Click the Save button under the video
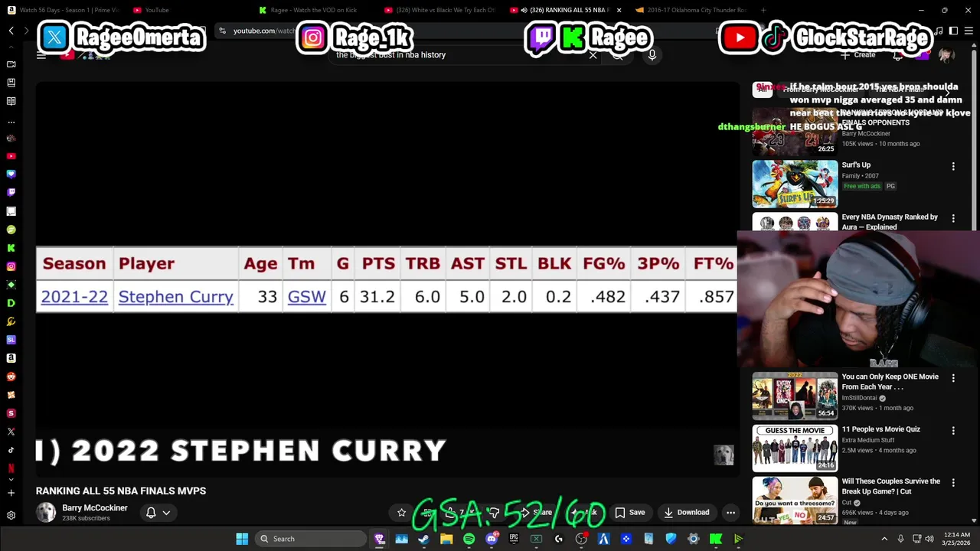Screen dimensions: 980x551 point(629,513)
